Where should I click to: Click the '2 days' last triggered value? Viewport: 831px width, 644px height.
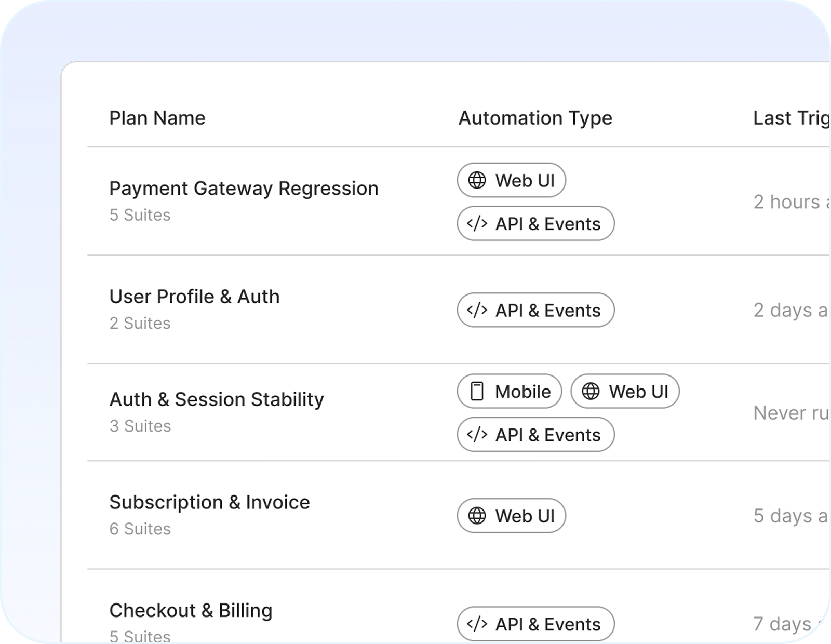point(790,310)
